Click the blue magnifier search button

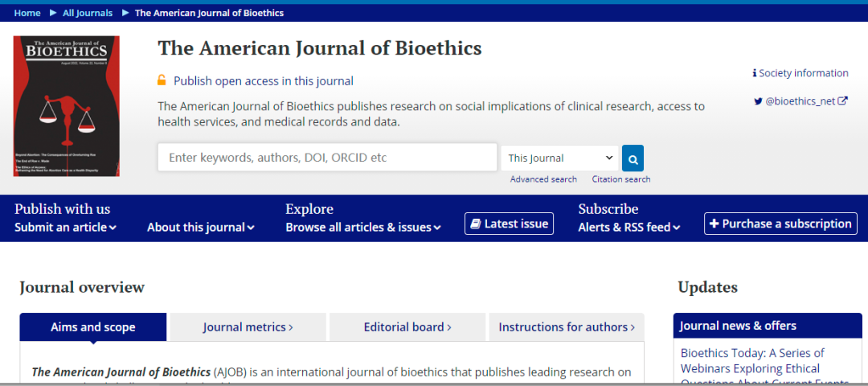tap(633, 158)
